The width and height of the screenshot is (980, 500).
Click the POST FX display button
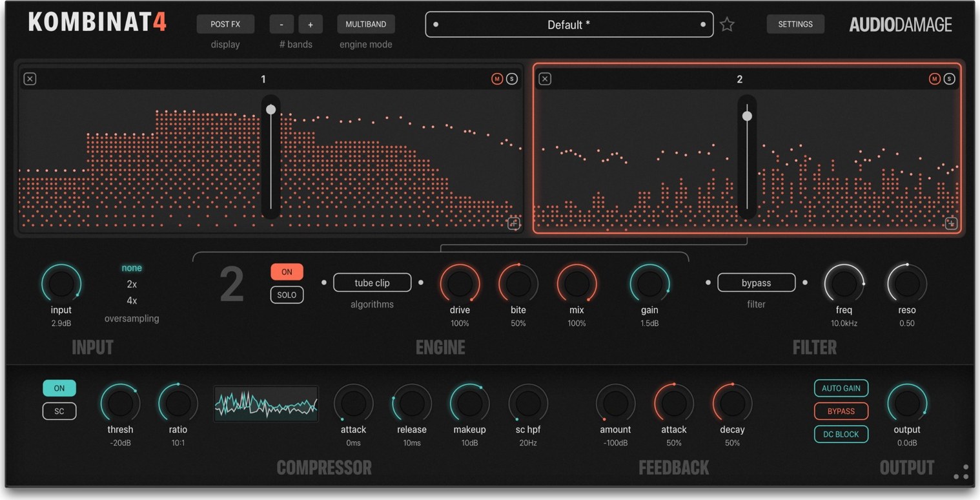click(x=225, y=24)
